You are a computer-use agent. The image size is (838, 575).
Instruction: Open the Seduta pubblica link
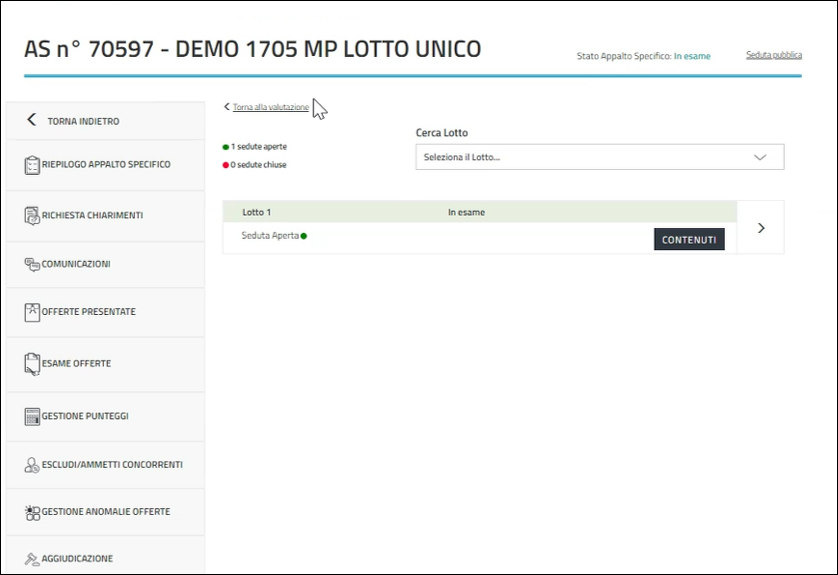click(773, 55)
